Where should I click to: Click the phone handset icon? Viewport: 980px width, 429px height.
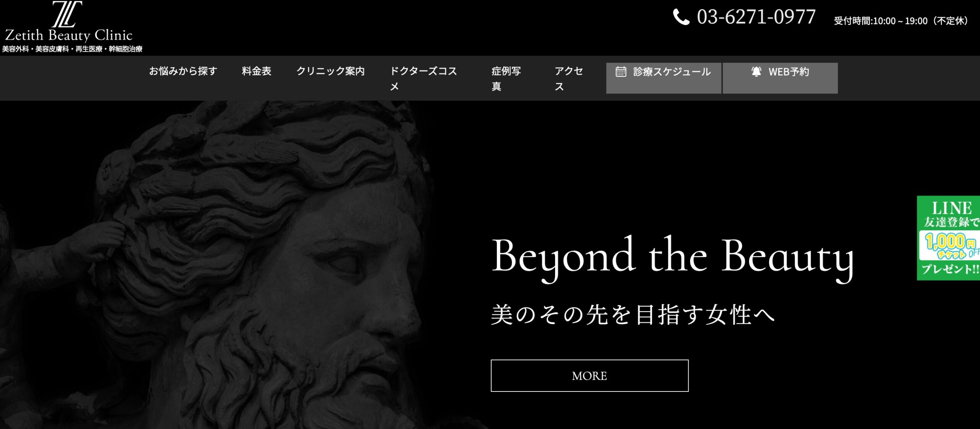coord(681,17)
